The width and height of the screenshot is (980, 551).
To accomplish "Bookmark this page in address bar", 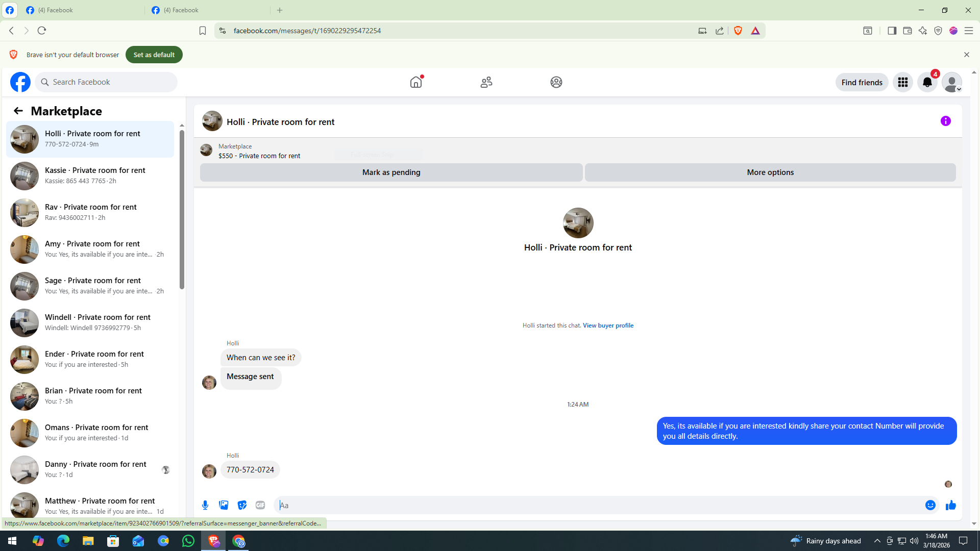I will tap(203, 31).
